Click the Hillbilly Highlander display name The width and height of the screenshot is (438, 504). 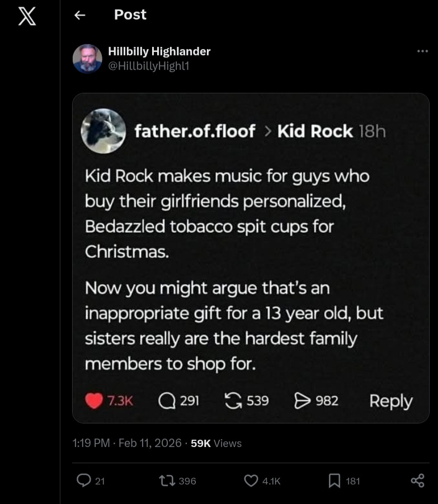[159, 51]
